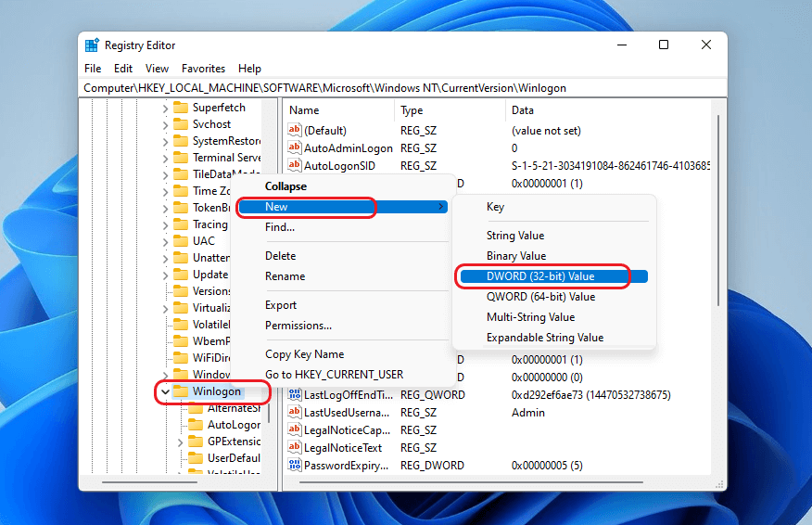Click the LastUsedUserna... string value icon
812x525 pixels.
coord(294,413)
